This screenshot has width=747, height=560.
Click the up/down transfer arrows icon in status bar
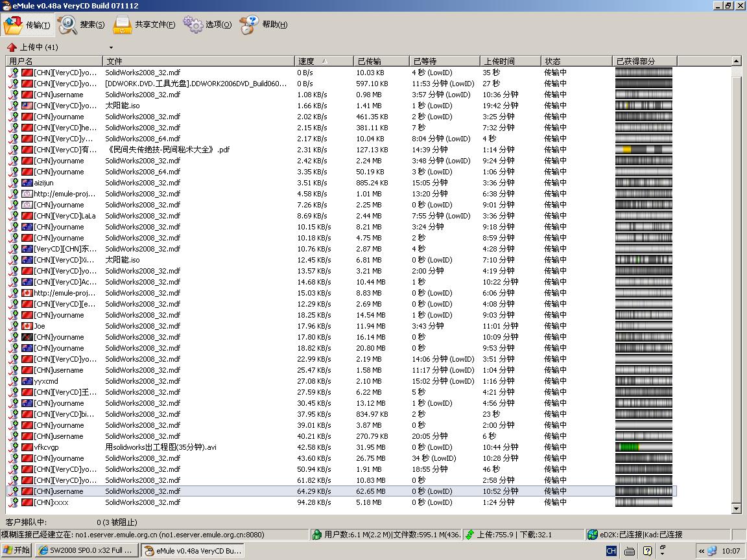coord(469,535)
